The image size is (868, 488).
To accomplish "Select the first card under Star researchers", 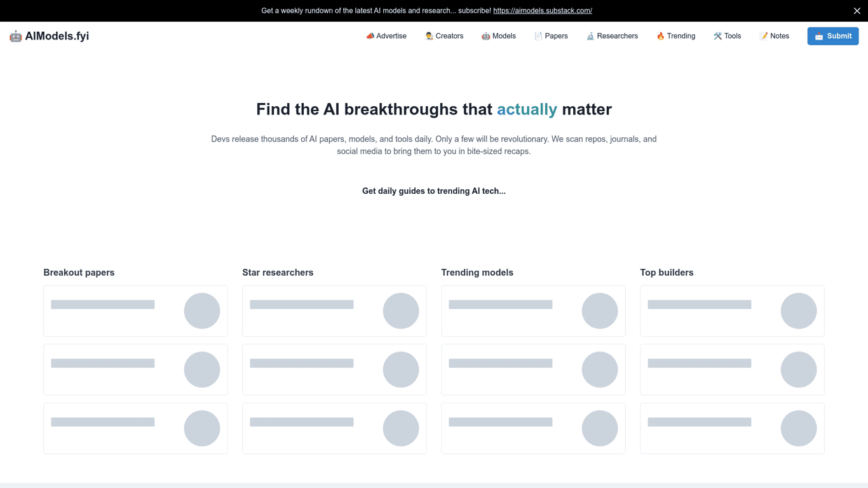I will [334, 311].
